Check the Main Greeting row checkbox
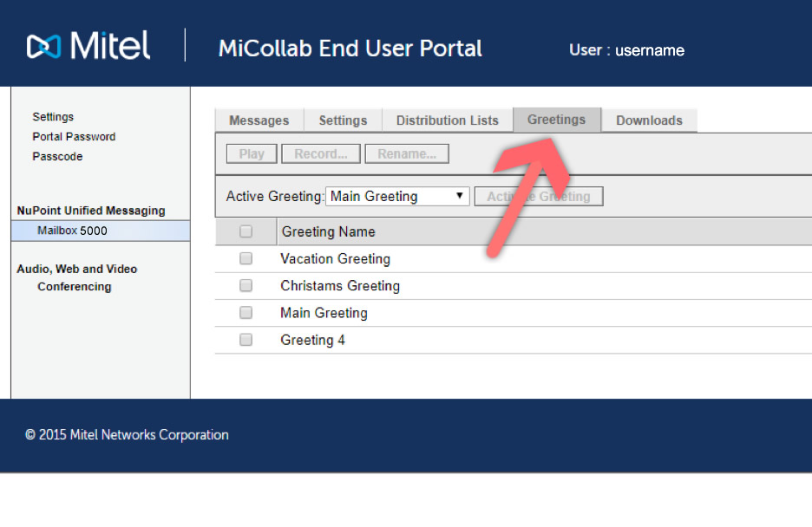 pyautogui.click(x=246, y=312)
